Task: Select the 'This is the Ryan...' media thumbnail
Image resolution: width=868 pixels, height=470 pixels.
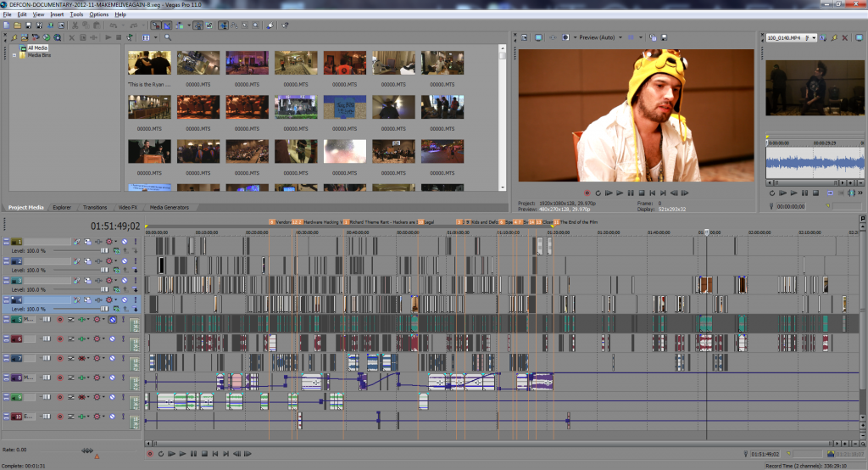Action: (x=149, y=64)
